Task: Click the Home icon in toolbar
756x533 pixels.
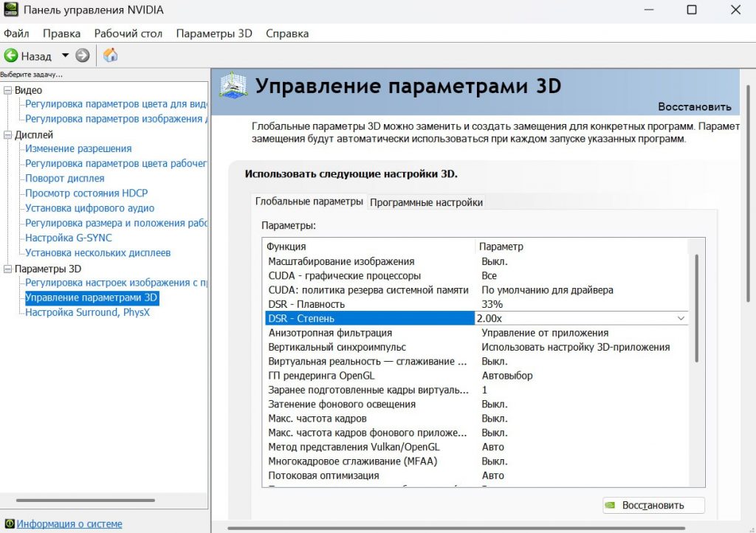Action: [110, 55]
